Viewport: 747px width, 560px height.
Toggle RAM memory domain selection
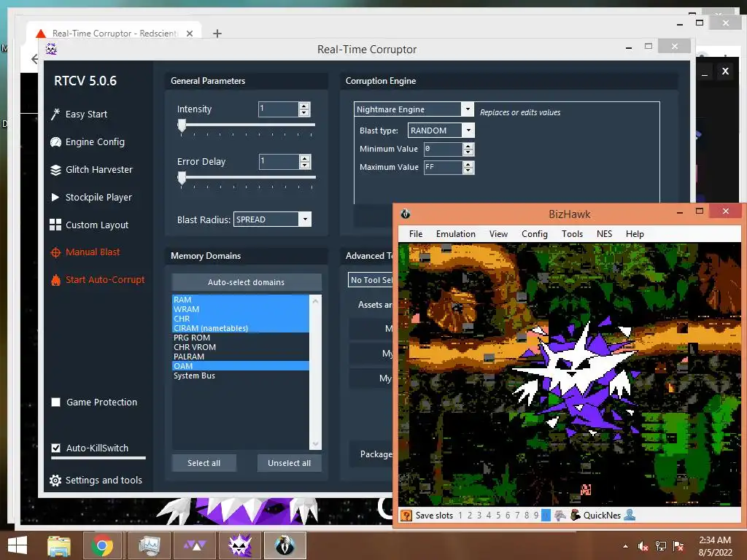240,300
